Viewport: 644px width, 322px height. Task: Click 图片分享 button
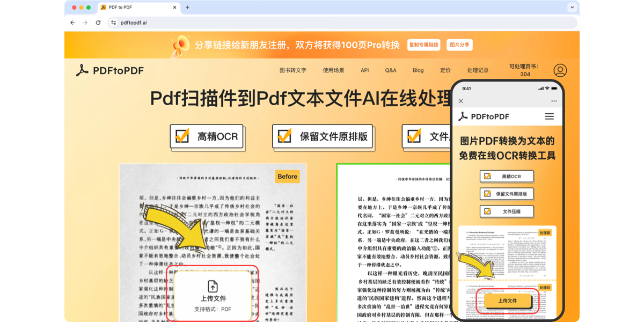459,45
